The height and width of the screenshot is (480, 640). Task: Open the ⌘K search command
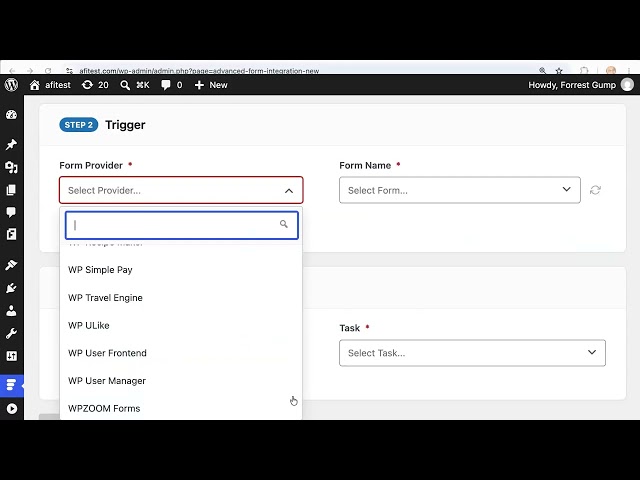(135, 85)
